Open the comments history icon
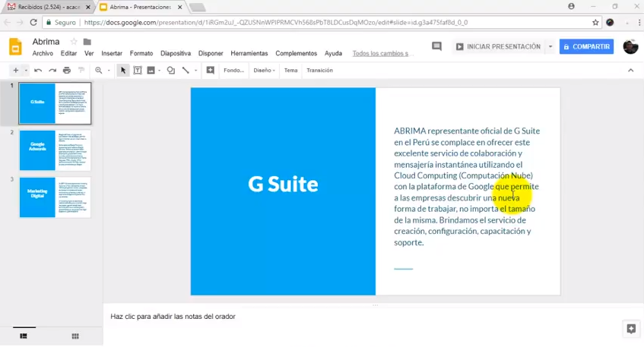 point(436,46)
